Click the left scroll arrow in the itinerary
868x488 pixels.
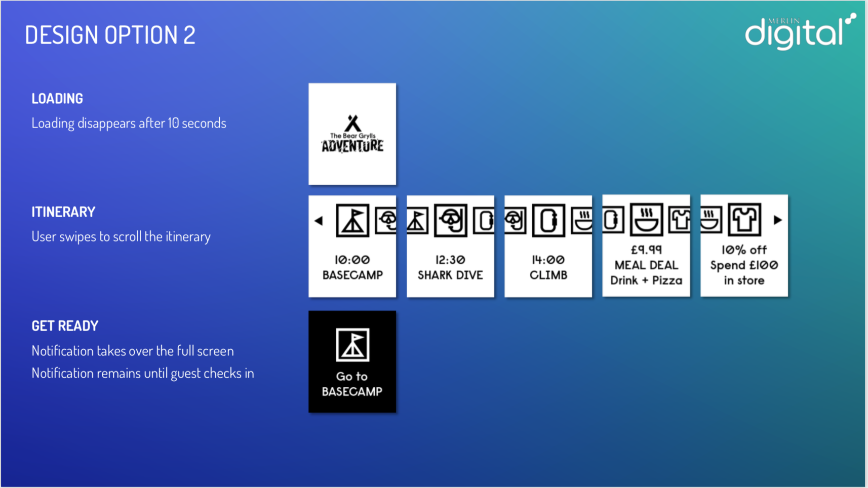click(x=319, y=221)
